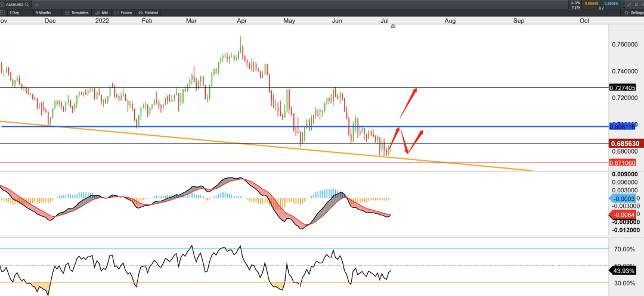The width and height of the screenshot is (644, 296).
Task: Select the 0.727405 horizontal line label
Action: click(x=622, y=88)
